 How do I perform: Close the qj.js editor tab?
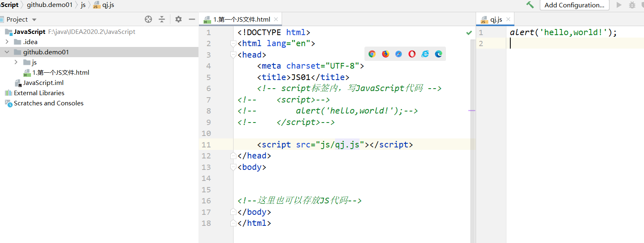(x=508, y=19)
